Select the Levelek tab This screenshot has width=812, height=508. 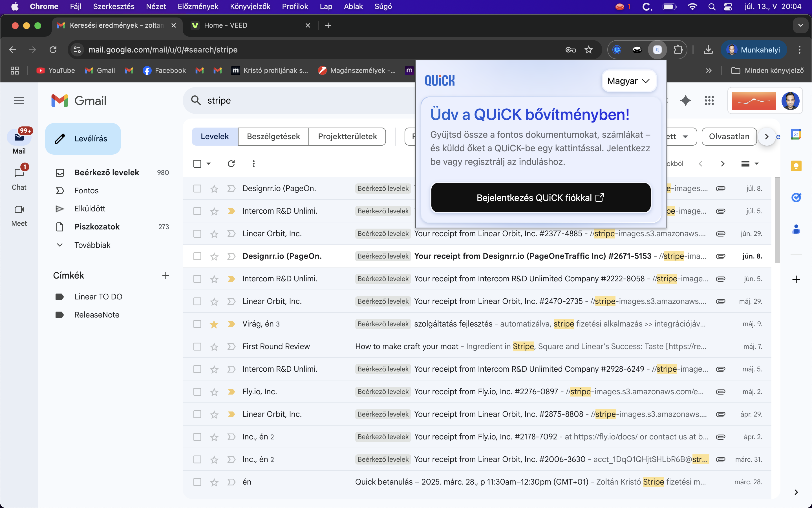pyautogui.click(x=215, y=136)
